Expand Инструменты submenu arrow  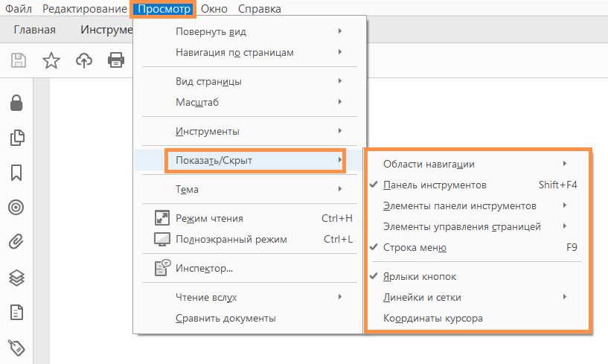(x=339, y=131)
